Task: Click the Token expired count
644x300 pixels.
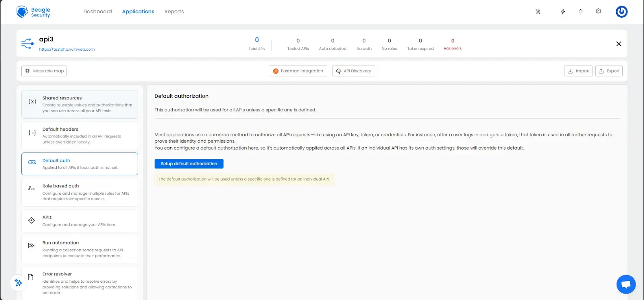Action: [x=421, y=41]
